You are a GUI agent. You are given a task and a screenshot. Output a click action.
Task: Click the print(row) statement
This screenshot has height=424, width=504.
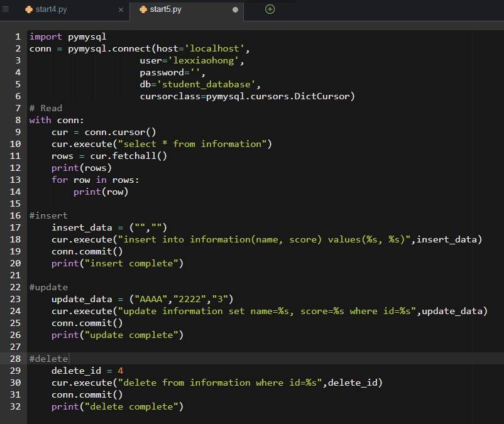coord(101,192)
